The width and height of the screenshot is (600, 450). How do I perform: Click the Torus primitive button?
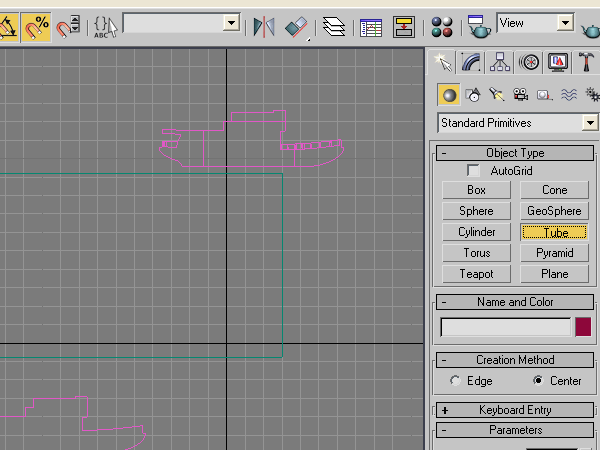(x=476, y=253)
